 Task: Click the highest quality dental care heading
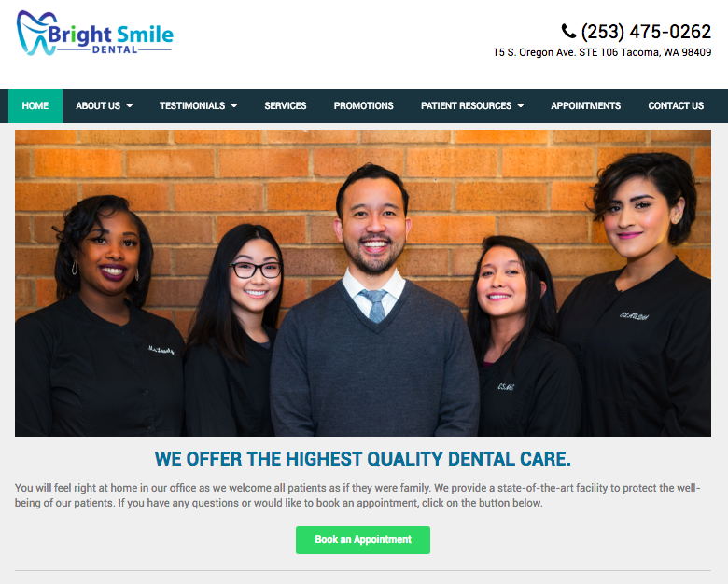pyautogui.click(x=363, y=459)
